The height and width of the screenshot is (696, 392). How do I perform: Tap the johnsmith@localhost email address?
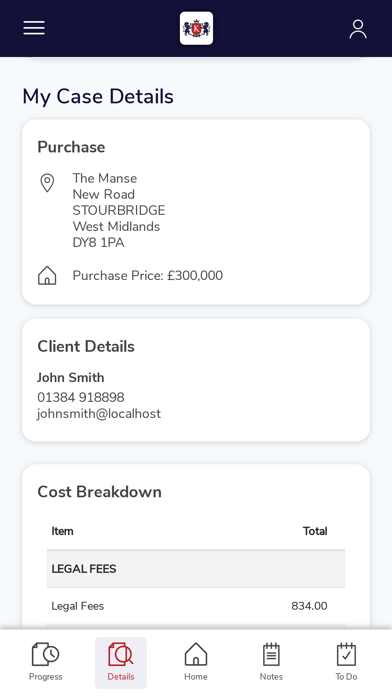(x=99, y=414)
